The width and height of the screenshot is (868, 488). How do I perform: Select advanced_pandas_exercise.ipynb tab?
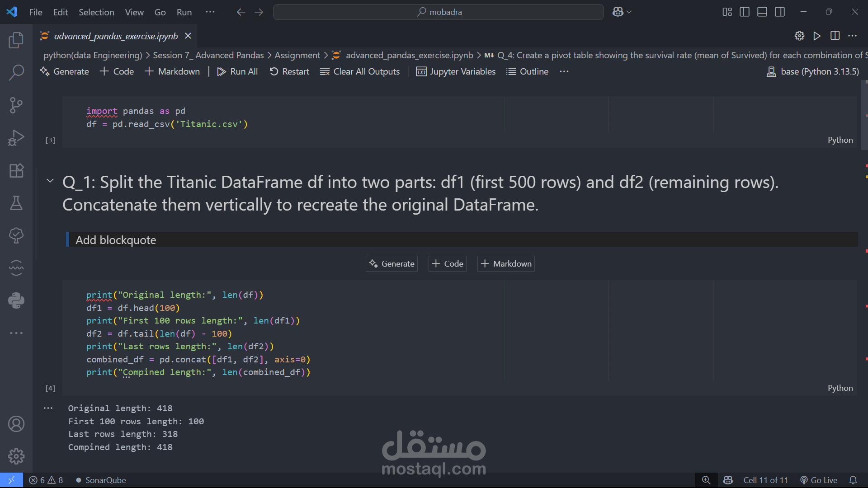116,36
